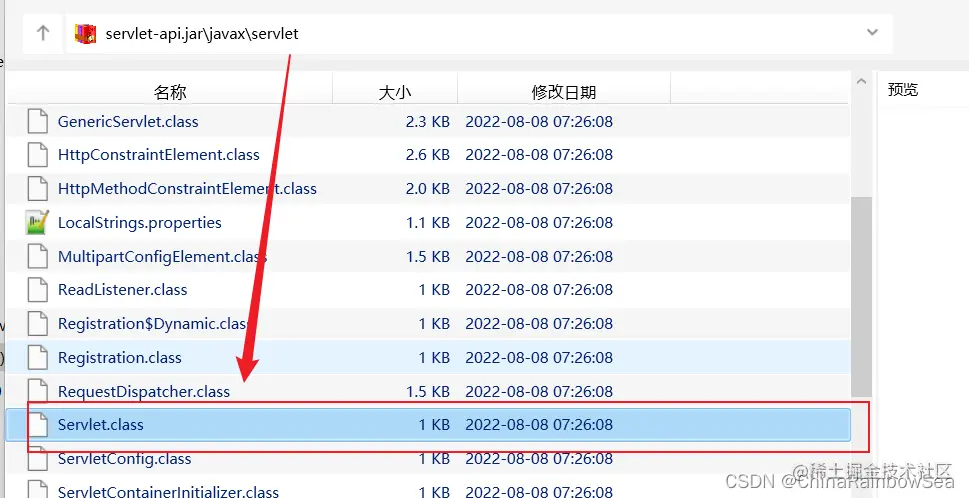Select ServletConfig.class file name
The width and height of the screenshot is (969, 498).
pyautogui.click(x=124, y=458)
